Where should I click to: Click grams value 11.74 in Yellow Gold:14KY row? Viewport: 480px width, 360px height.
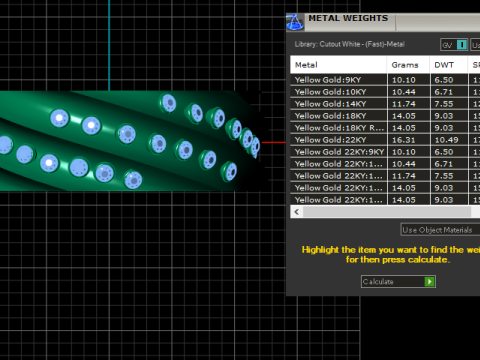coord(404,104)
